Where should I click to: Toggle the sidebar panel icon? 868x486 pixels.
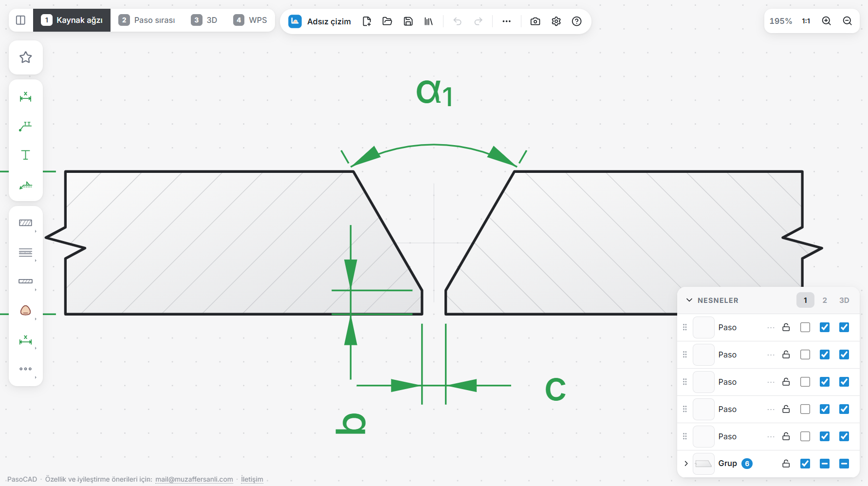click(20, 20)
